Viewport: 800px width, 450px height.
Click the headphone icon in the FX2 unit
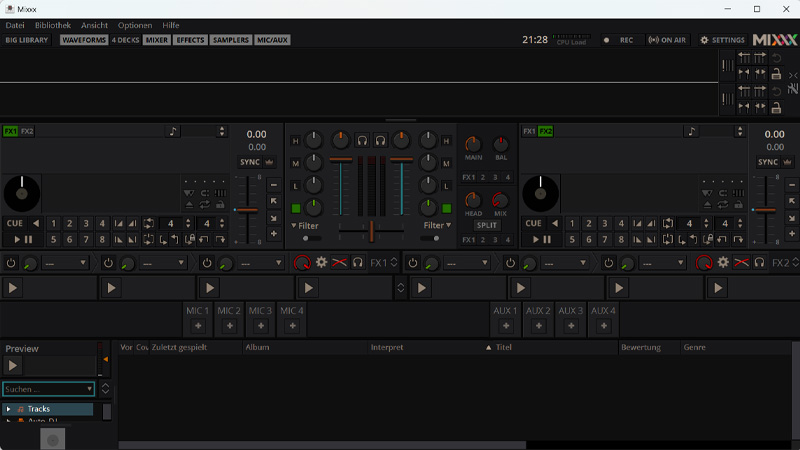coord(760,262)
